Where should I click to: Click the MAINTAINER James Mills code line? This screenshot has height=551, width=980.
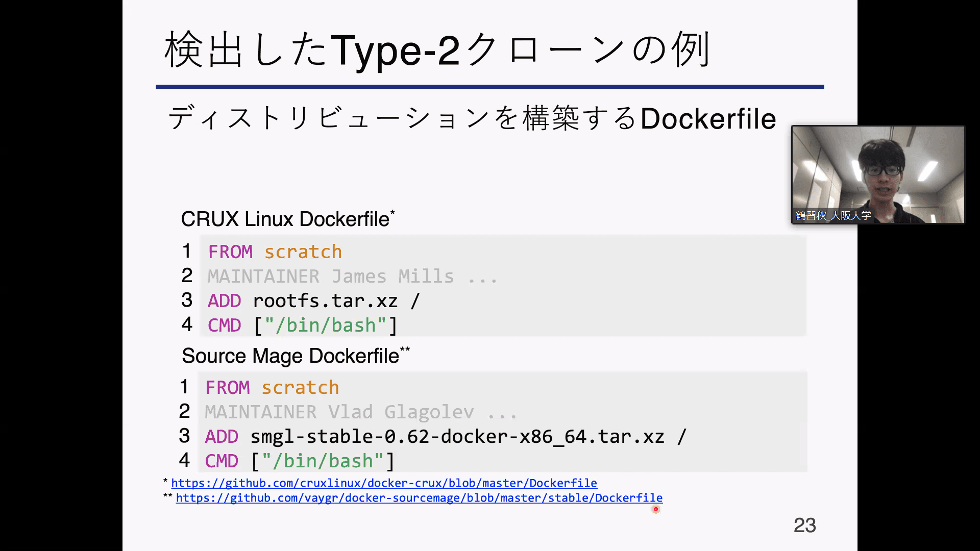[352, 277]
